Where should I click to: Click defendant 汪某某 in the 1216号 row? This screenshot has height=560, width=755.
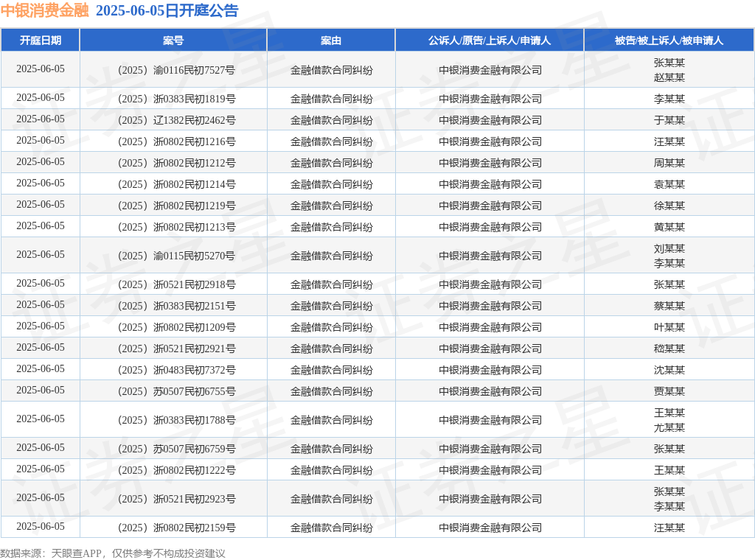[x=669, y=142]
